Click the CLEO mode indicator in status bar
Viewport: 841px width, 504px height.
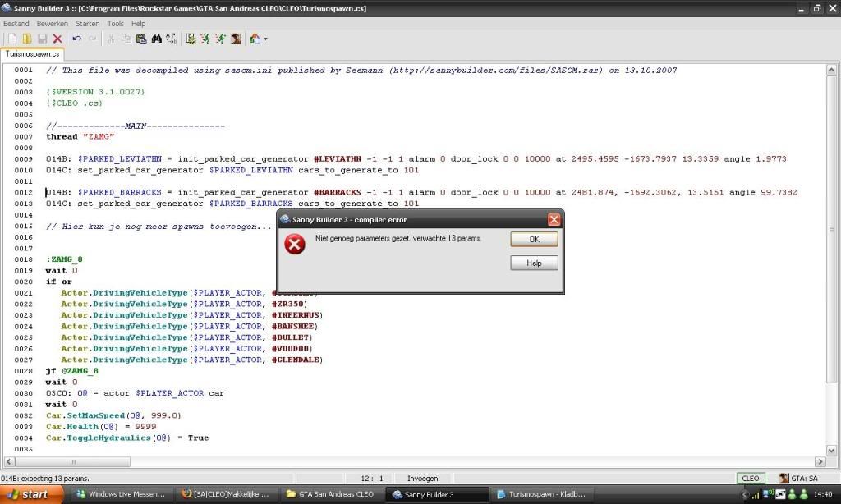(751, 479)
